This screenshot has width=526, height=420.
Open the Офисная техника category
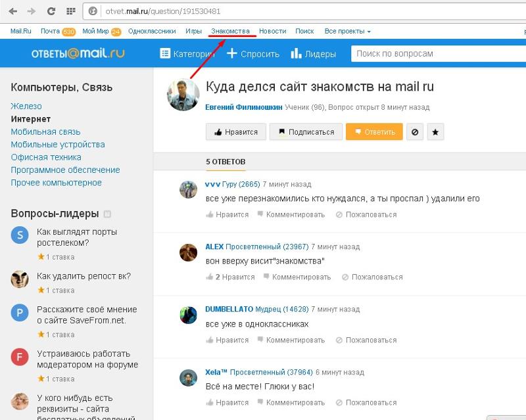pyautogui.click(x=46, y=157)
